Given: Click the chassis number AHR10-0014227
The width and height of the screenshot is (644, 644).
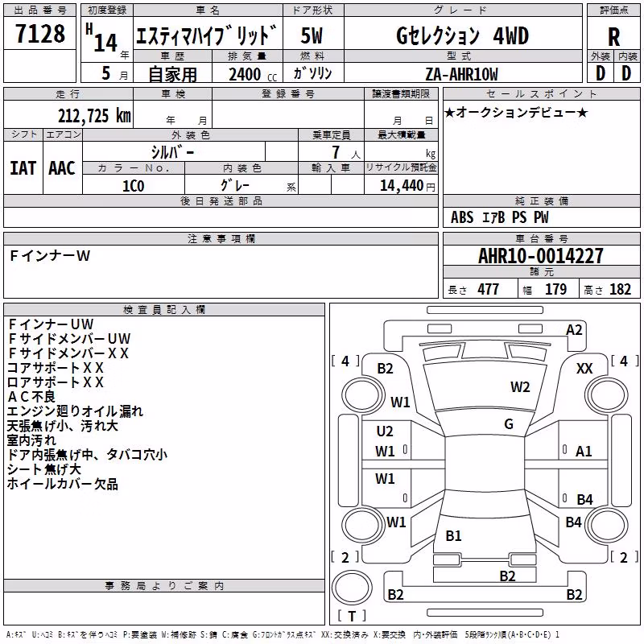Looking at the screenshot, I should point(541,256).
